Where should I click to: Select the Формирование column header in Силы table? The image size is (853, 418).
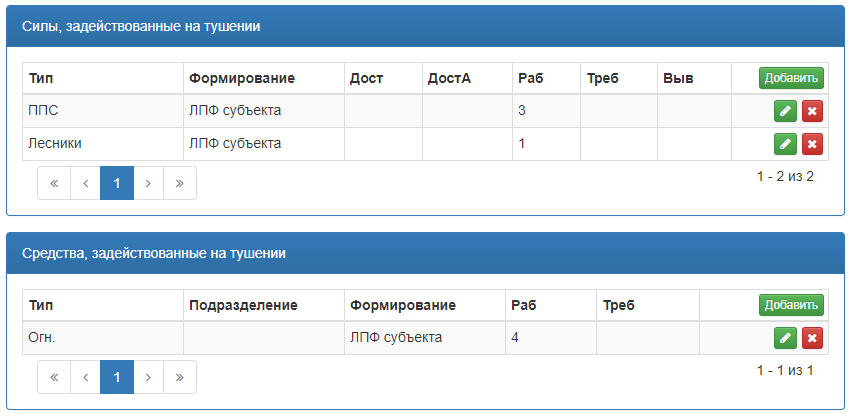point(242,78)
